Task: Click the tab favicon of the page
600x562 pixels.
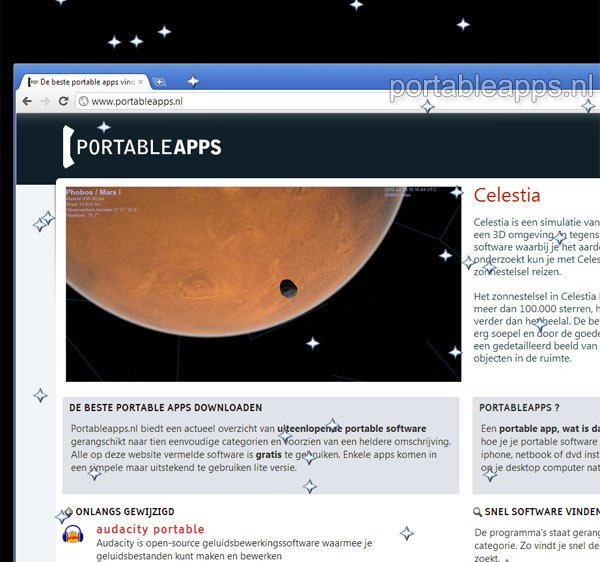Action: (x=31, y=82)
